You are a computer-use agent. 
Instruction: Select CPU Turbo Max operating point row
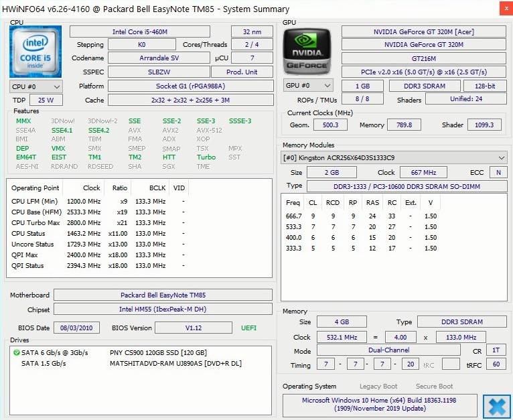(x=98, y=222)
